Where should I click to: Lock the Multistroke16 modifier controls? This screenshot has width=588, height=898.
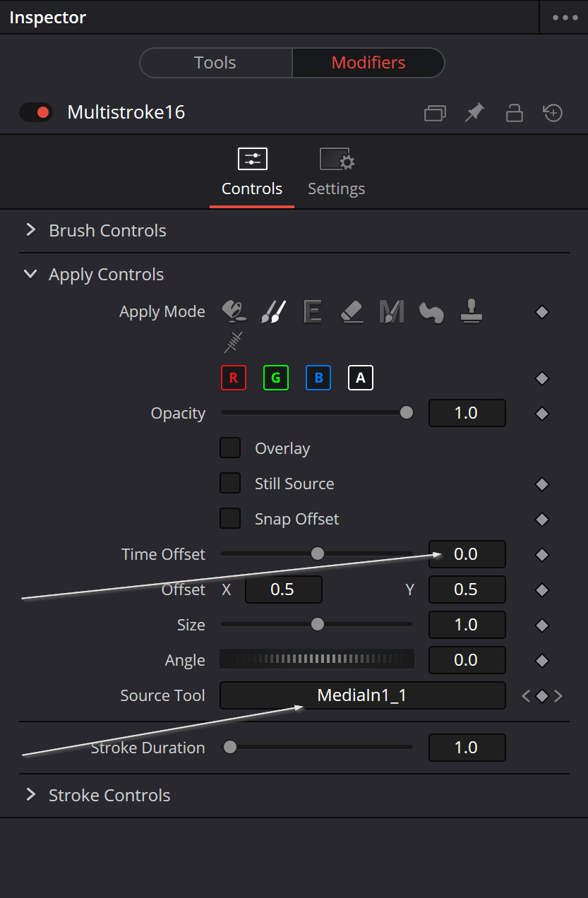[515, 112]
